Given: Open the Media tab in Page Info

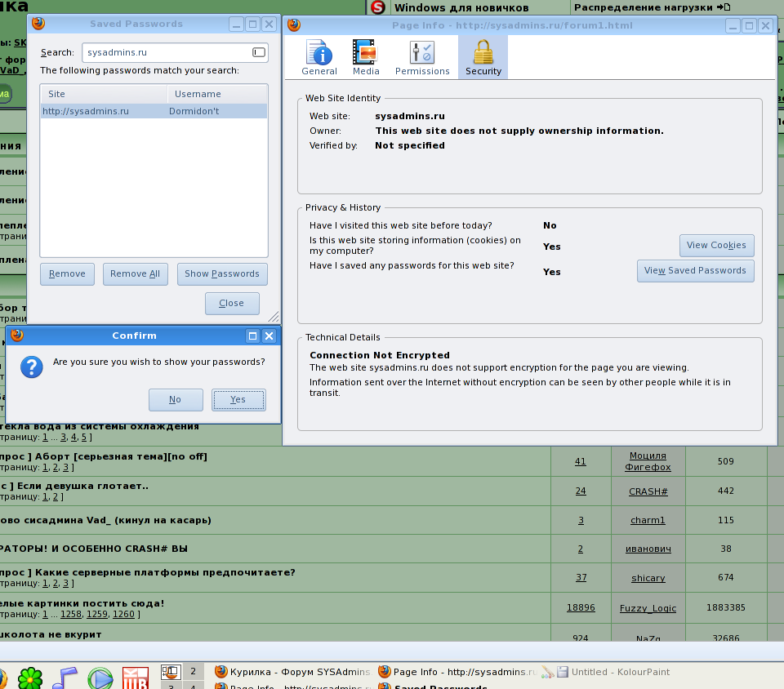Looking at the screenshot, I should pyautogui.click(x=366, y=58).
